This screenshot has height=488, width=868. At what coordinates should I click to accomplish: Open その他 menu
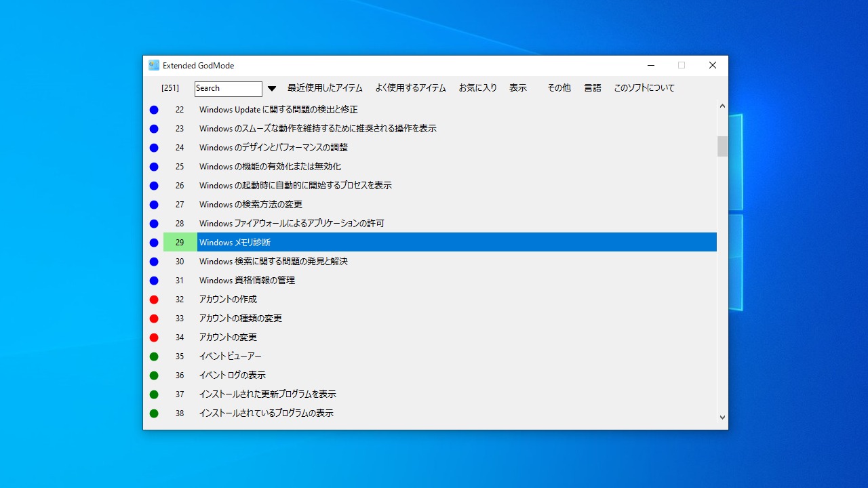tap(559, 88)
